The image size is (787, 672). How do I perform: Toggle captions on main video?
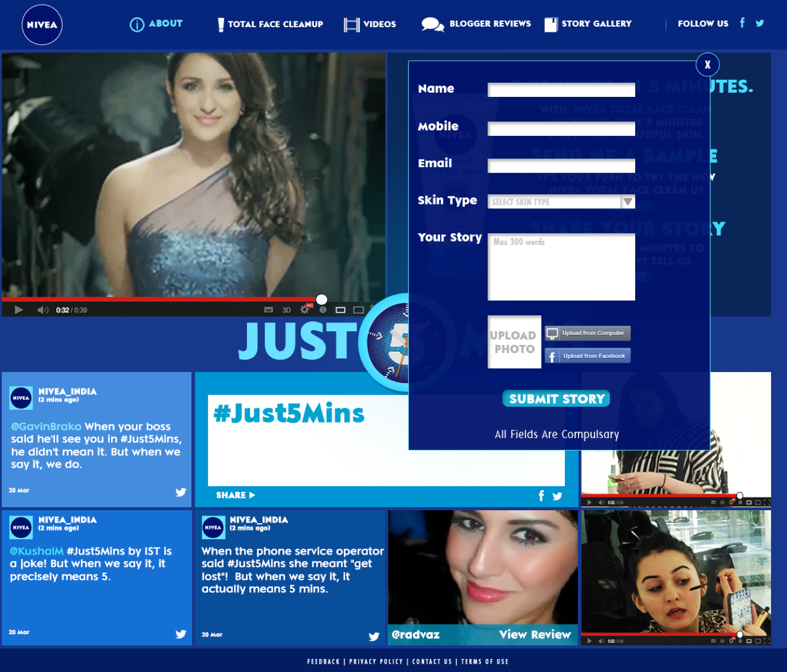tap(269, 310)
